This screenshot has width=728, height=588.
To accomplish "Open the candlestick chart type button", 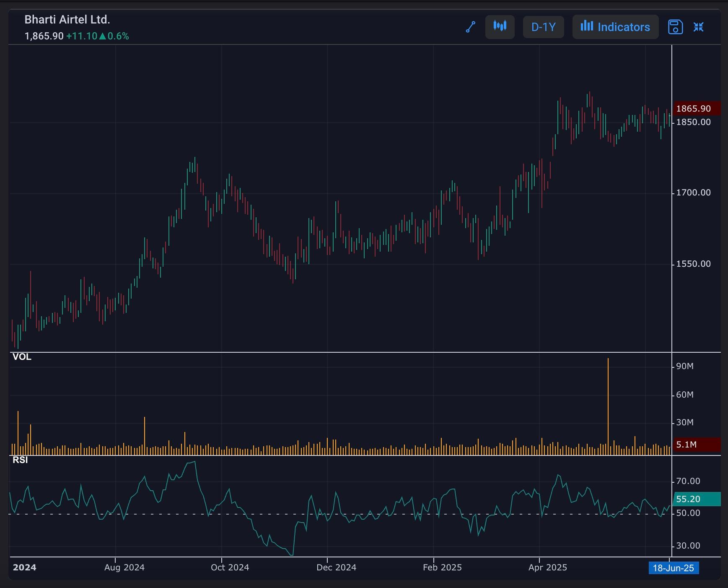I will (x=500, y=27).
